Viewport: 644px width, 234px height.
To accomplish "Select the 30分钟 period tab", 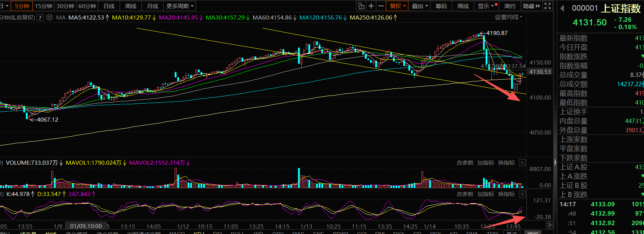I will [x=65, y=6].
